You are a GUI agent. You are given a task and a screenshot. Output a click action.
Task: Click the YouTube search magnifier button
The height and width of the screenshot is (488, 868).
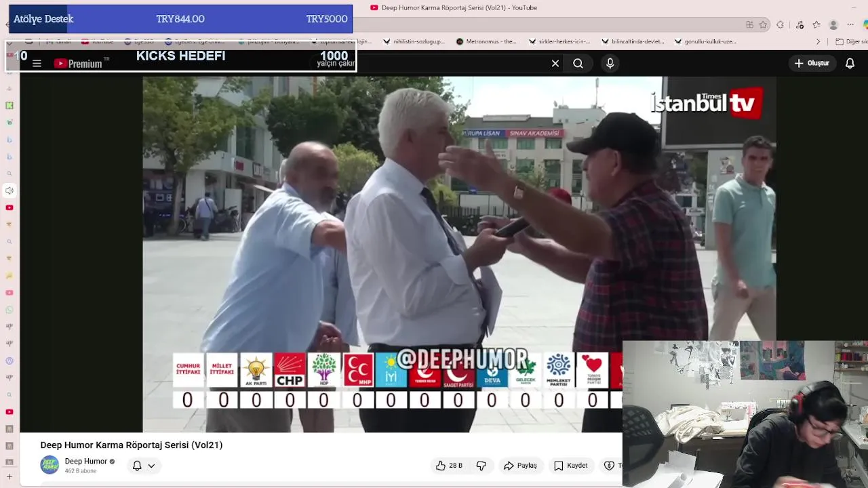[578, 63]
